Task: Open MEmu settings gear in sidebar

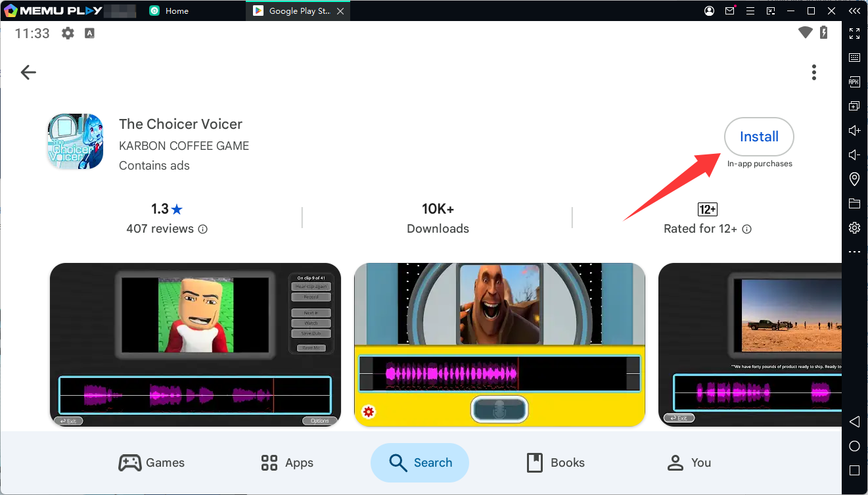Action: click(x=855, y=227)
